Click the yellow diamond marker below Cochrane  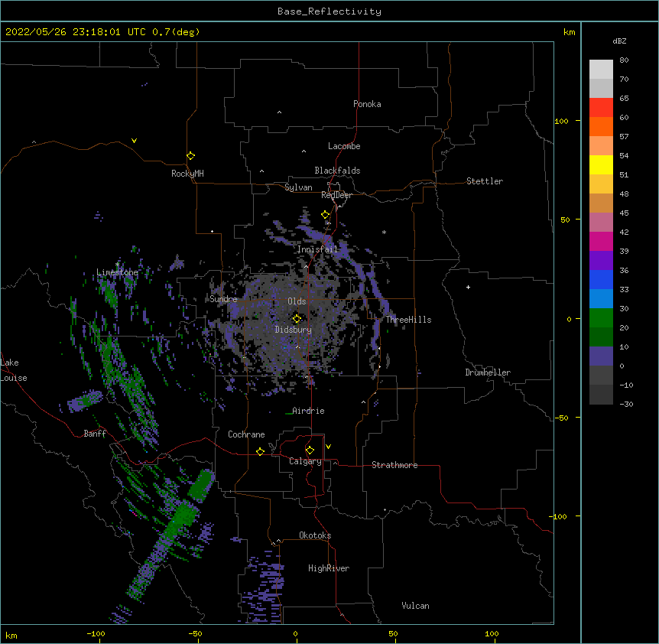[x=260, y=451]
